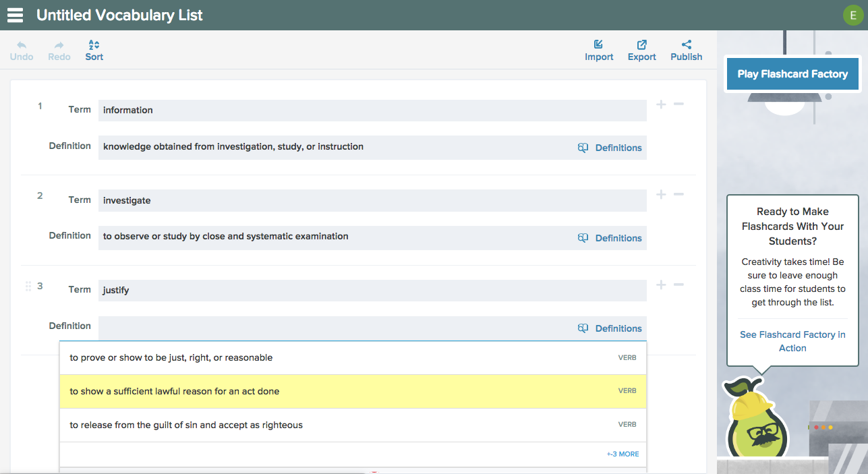Click the Export icon

[641, 45]
